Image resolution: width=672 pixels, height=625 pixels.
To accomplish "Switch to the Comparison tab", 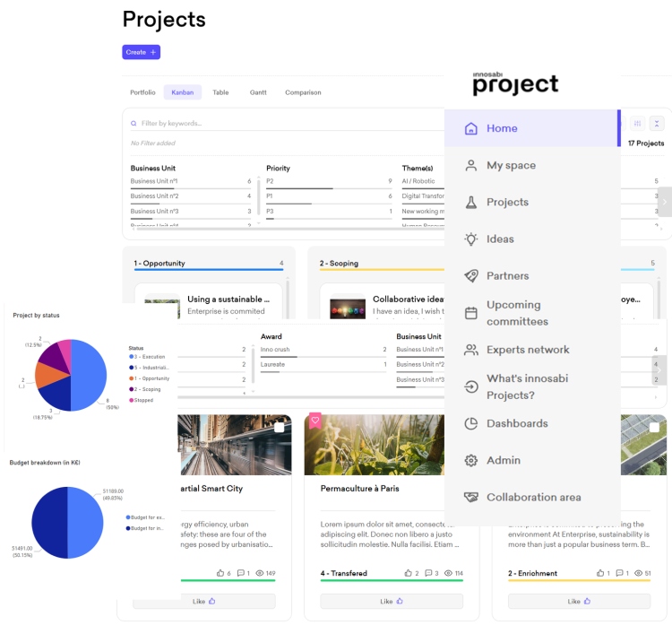I will pos(303,92).
